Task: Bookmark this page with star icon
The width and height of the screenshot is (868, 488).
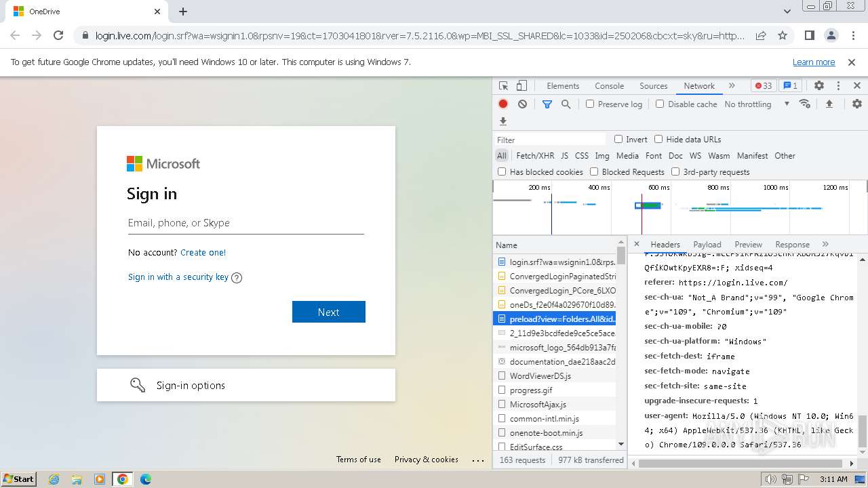Action: (x=783, y=35)
